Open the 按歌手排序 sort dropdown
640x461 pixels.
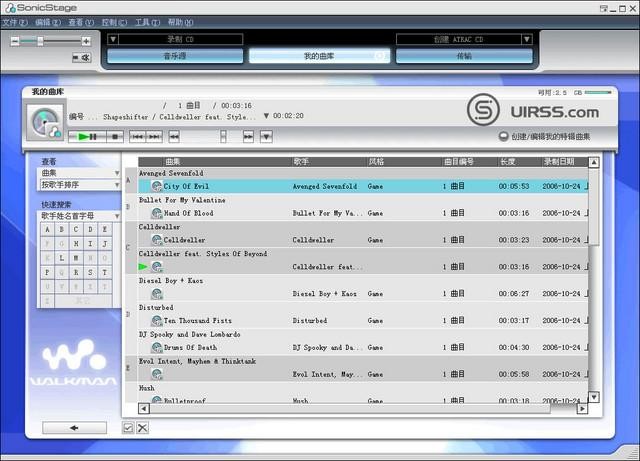[79, 185]
